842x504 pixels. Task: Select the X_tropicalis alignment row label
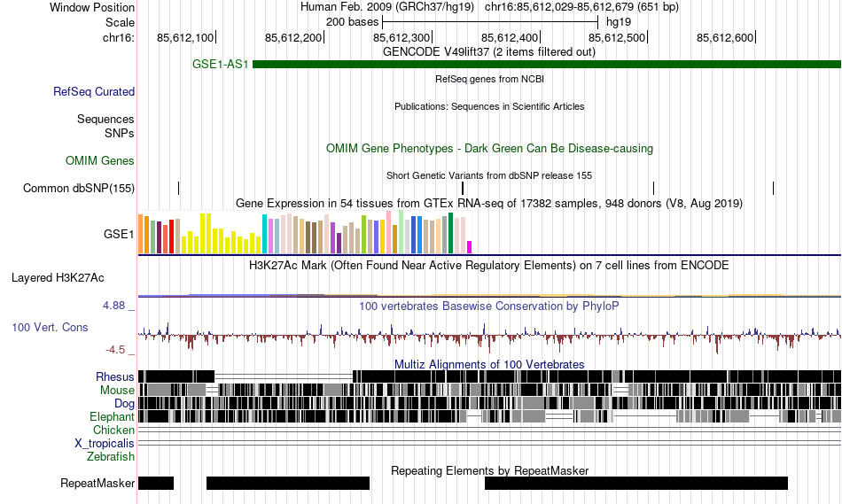(x=105, y=444)
